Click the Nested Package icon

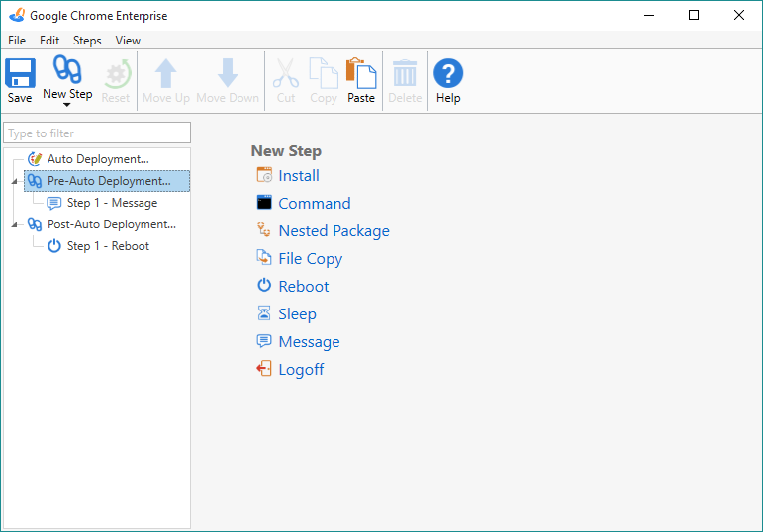[x=264, y=229]
